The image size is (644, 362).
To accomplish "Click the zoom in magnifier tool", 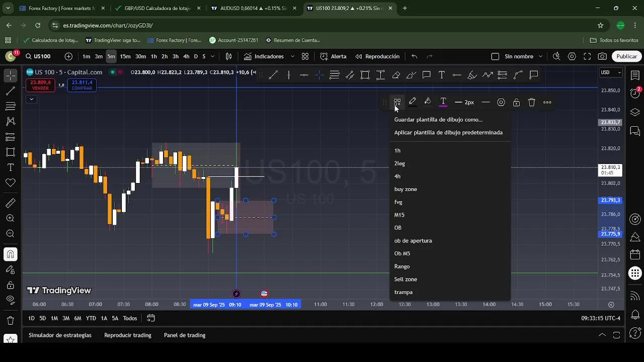I will point(10,218).
